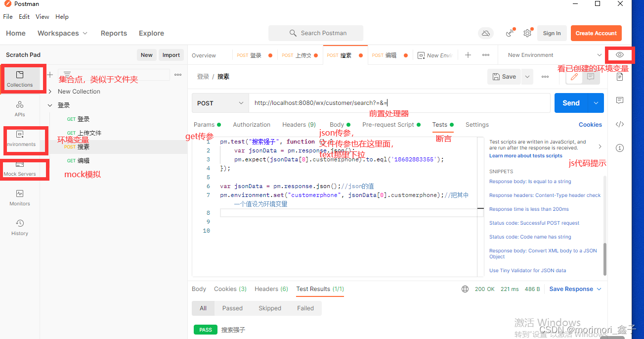
Task: Open the Collections sidebar panel
Action: click(x=20, y=79)
